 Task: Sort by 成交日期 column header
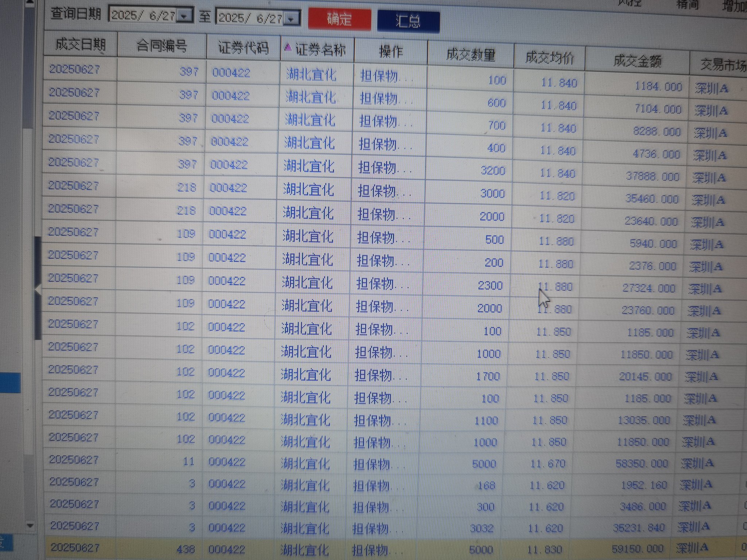[80, 44]
